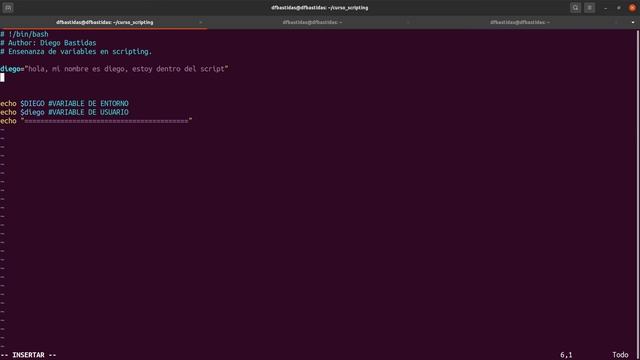Switch to the ~/curso_scripting tab

(x=104, y=22)
